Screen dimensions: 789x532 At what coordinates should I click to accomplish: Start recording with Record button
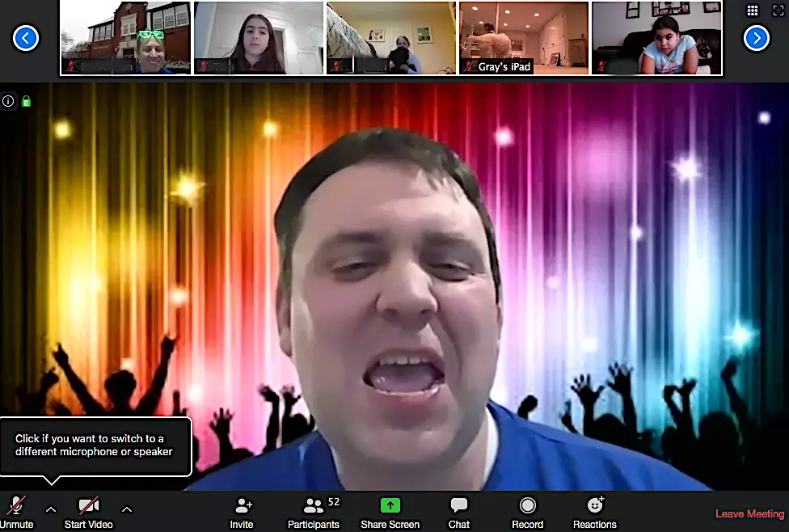[x=527, y=512]
